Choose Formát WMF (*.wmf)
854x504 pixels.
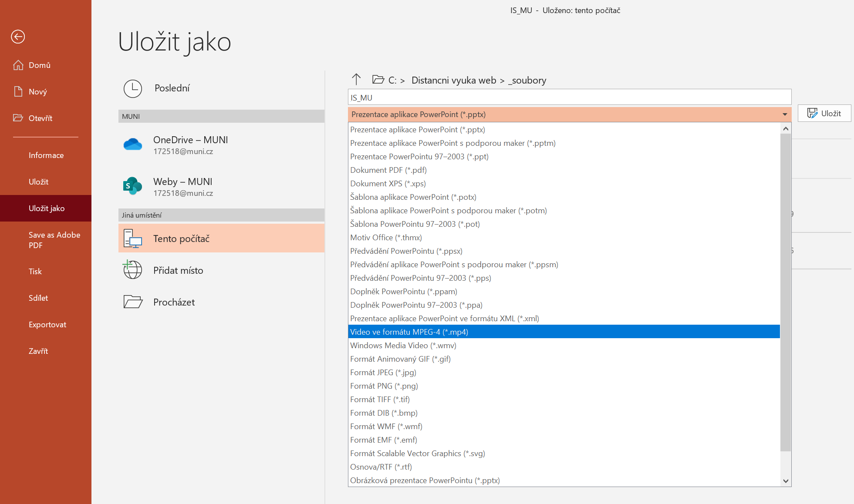coord(564,427)
